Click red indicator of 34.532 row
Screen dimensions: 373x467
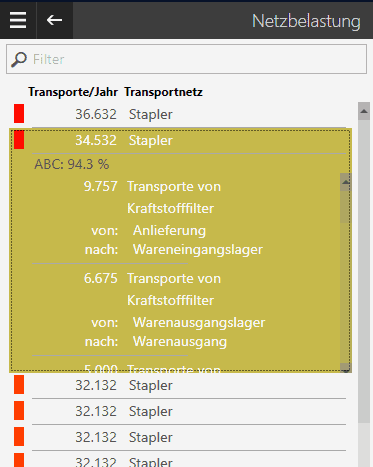pyautogui.click(x=19, y=139)
